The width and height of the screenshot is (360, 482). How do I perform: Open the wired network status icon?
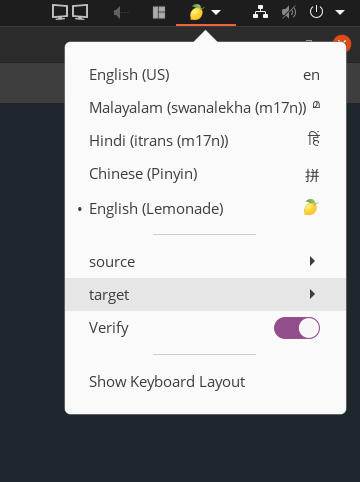pos(260,12)
